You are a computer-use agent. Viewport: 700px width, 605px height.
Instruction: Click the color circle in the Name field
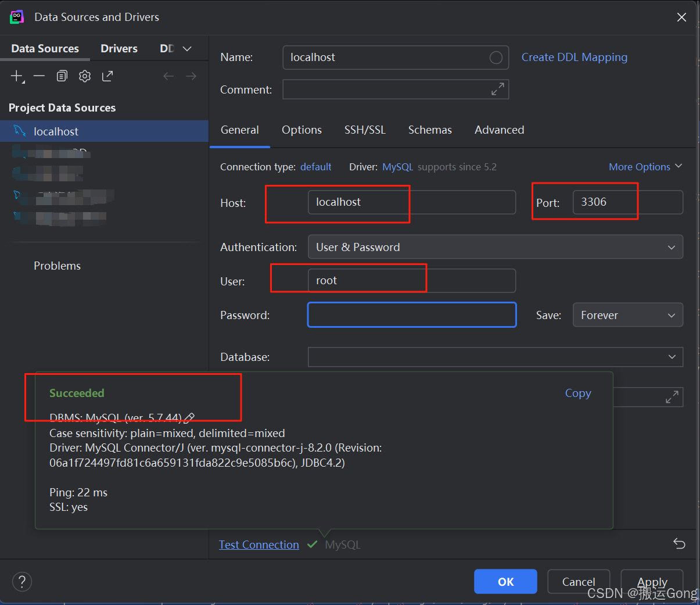(x=496, y=58)
